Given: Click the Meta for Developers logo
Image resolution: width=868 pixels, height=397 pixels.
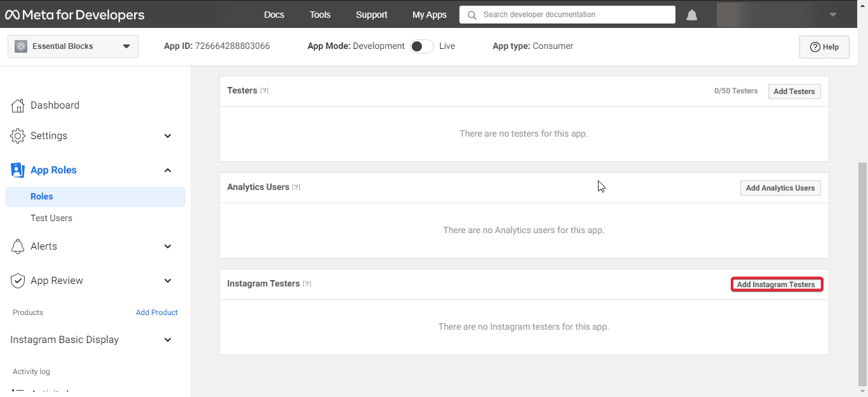Looking at the screenshot, I should (x=75, y=15).
